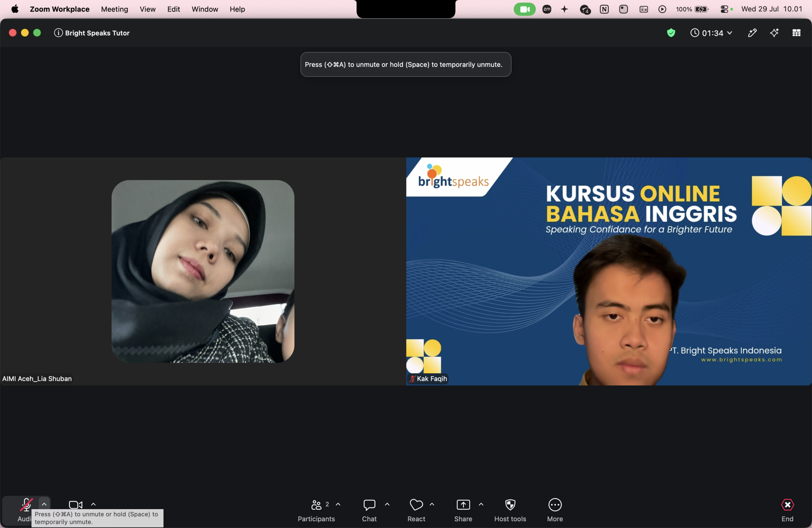This screenshot has width=812, height=528.
Task: Open the View menu
Action: click(x=148, y=9)
